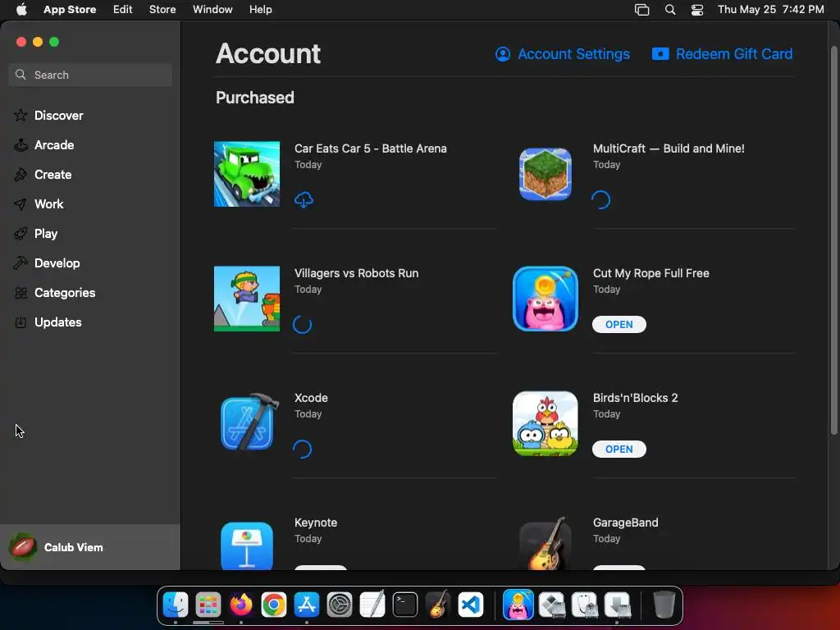Open the App Store menu in the menu bar
840x630 pixels.
(x=70, y=9)
